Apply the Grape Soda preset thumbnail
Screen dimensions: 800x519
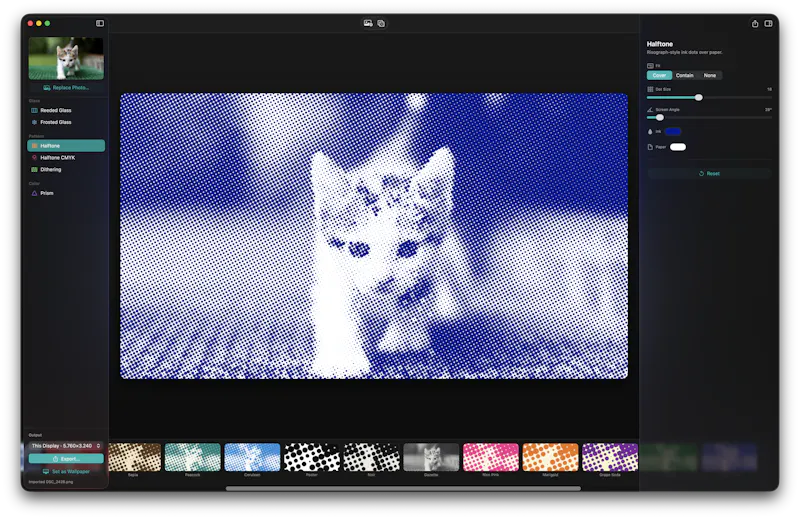[x=610, y=457]
